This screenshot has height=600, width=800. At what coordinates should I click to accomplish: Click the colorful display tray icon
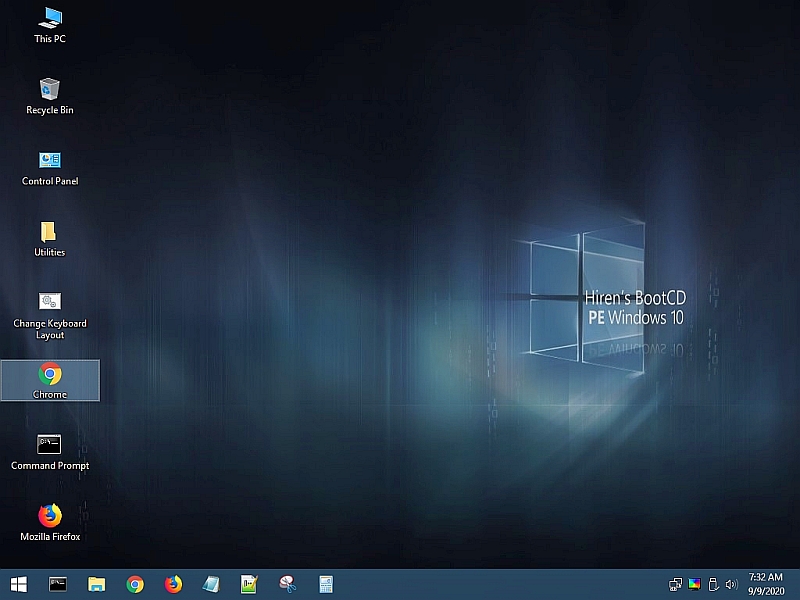pyautogui.click(x=694, y=584)
